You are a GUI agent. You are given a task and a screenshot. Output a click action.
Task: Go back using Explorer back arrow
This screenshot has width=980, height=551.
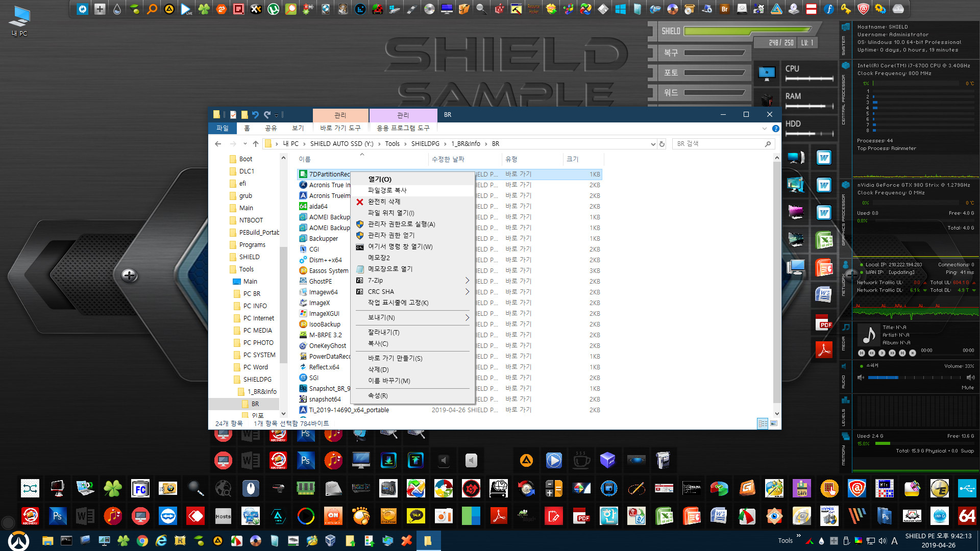tap(218, 144)
